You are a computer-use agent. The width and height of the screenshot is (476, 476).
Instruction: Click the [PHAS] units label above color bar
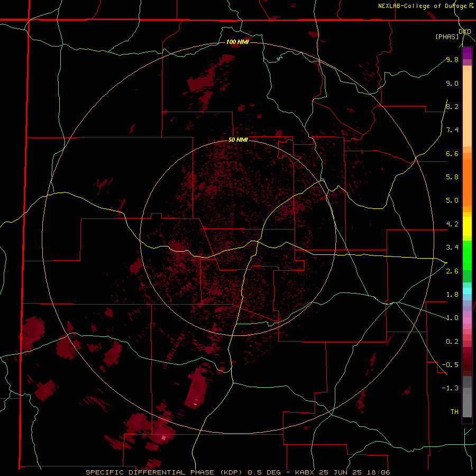click(x=447, y=36)
